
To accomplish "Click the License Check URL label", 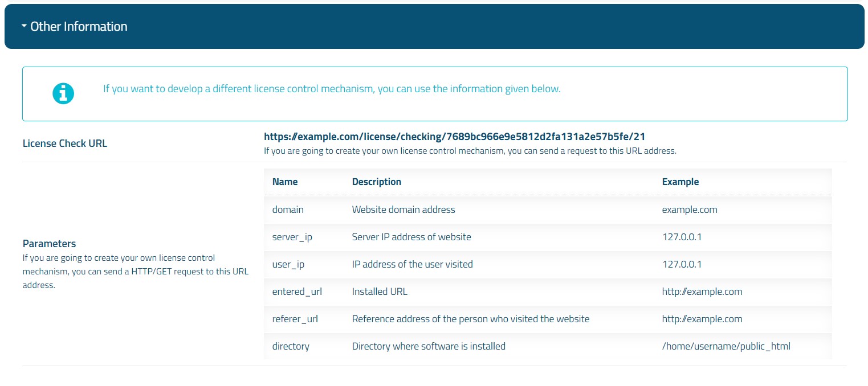I will pos(65,143).
